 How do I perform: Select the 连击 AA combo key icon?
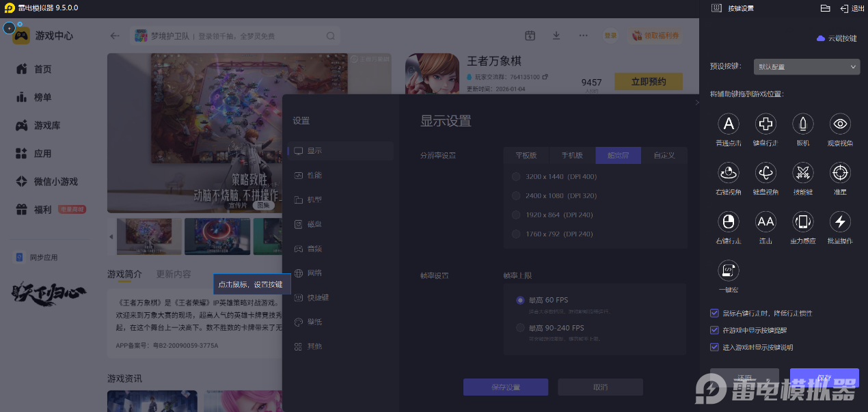click(765, 221)
